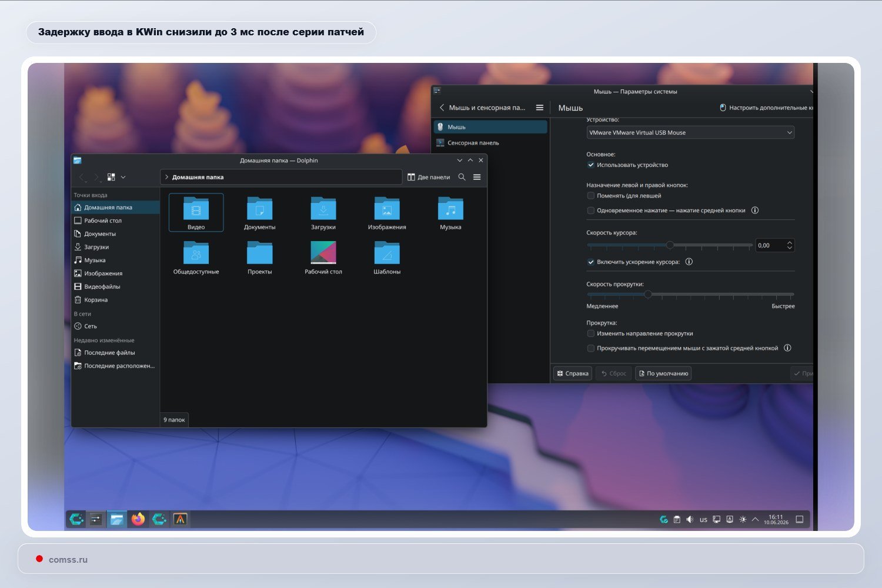
Task: Launch Firefox from the taskbar
Action: click(138, 519)
